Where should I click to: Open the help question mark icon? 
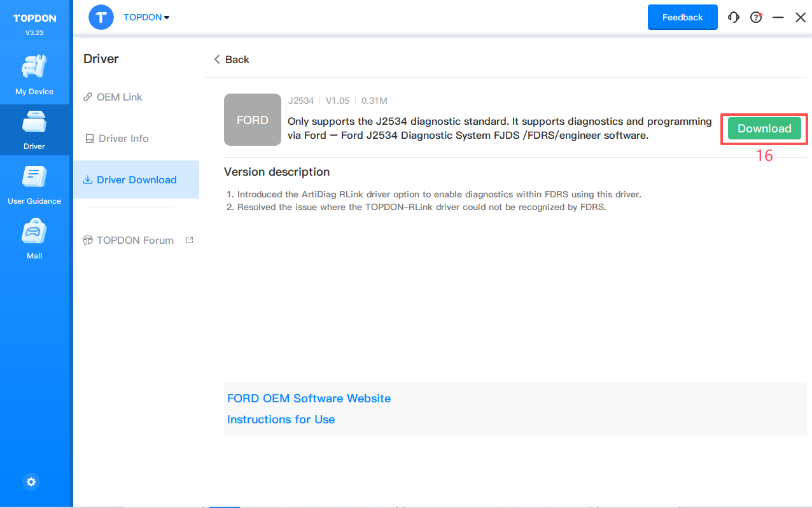[x=756, y=18]
